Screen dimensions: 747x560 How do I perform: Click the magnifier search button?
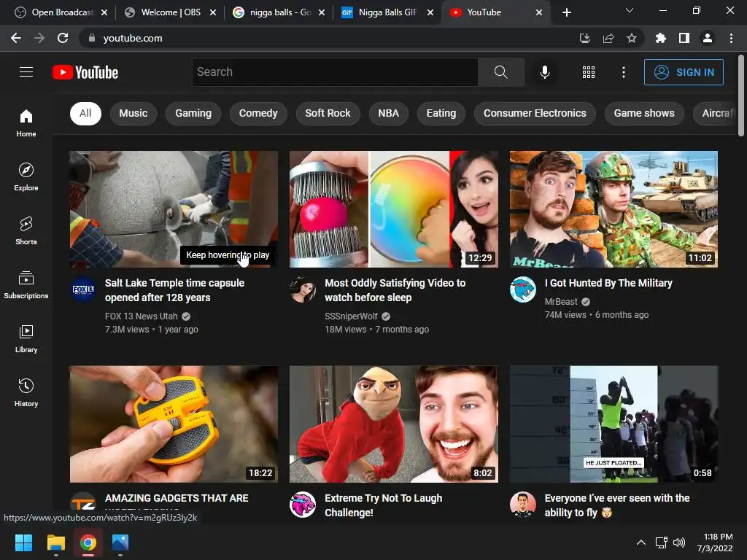click(x=500, y=72)
